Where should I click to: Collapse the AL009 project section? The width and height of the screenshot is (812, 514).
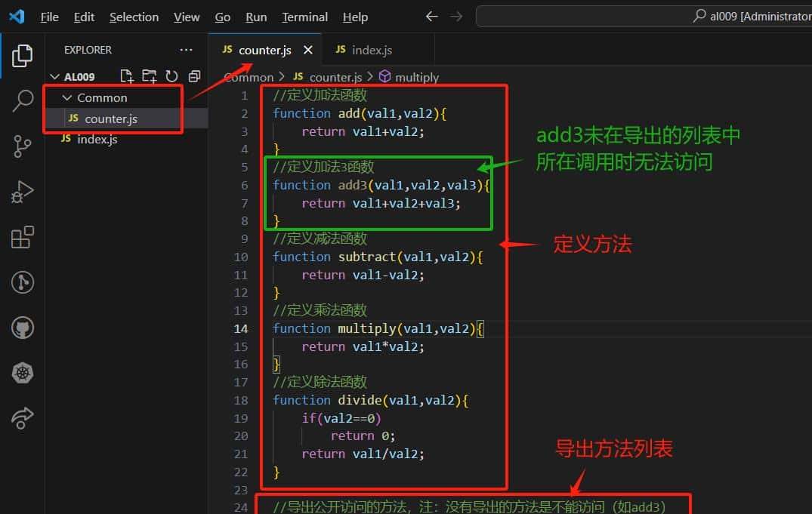coord(55,75)
